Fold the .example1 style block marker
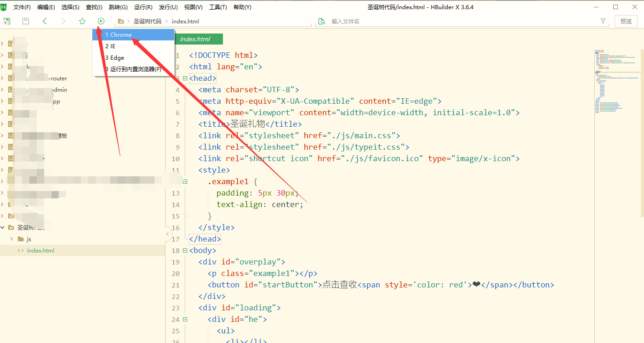Viewport: 644px width, 343px height. pos(185,181)
